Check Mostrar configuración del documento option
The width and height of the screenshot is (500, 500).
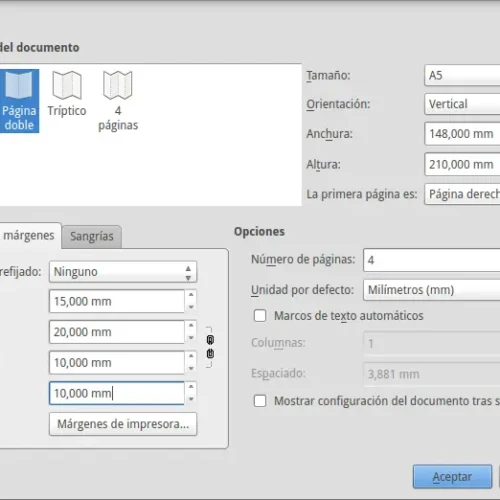(x=260, y=401)
